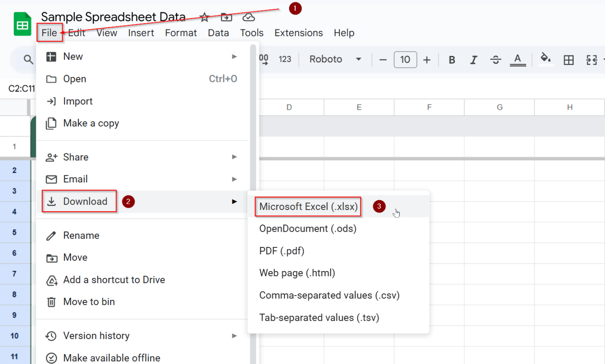
Task: Click the green Google Sheets home icon
Action: coord(22,24)
